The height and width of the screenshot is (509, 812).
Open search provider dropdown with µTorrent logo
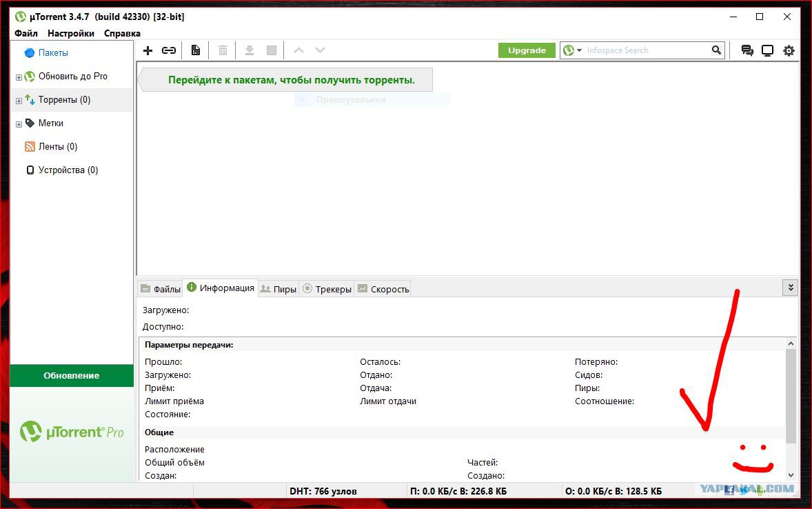tap(572, 50)
